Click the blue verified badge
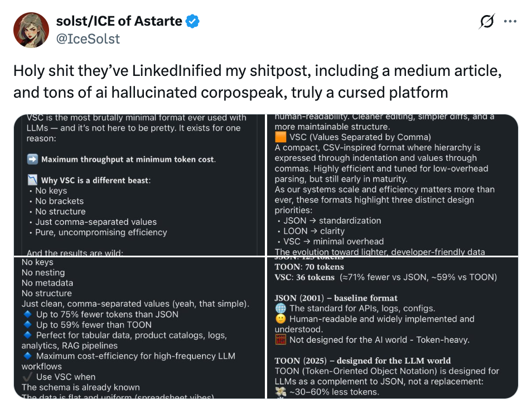The height and width of the screenshot is (403, 532). [192, 22]
